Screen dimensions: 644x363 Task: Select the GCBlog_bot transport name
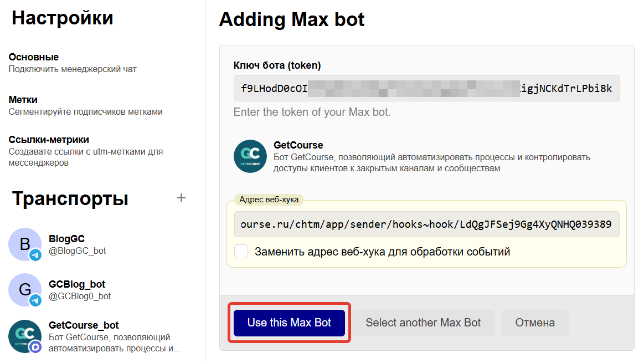coord(77,284)
